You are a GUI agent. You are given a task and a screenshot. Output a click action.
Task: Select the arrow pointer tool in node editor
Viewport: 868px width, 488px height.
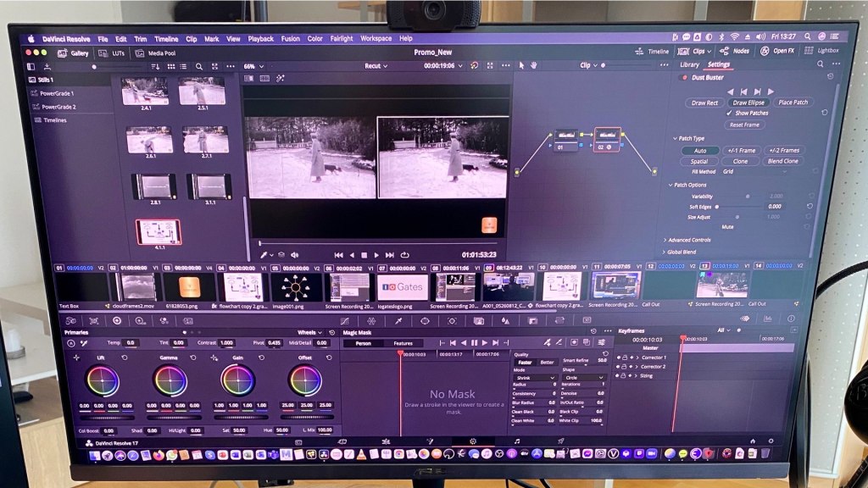(x=521, y=65)
